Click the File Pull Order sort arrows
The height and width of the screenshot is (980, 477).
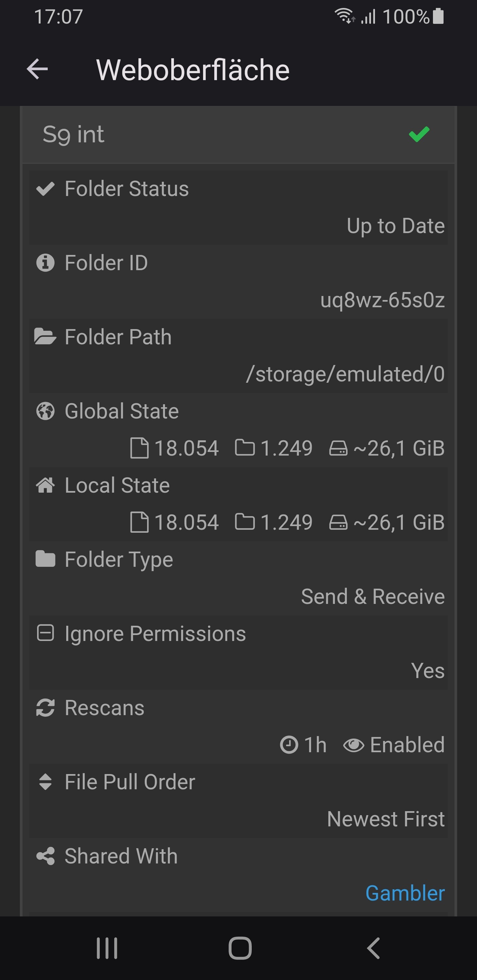tap(45, 782)
